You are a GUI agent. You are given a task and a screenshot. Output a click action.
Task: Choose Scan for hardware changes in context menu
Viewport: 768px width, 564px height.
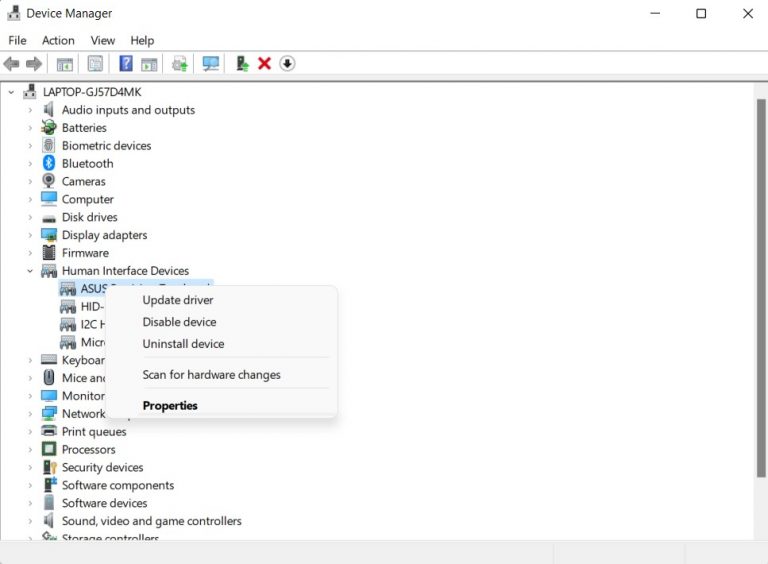(221, 375)
